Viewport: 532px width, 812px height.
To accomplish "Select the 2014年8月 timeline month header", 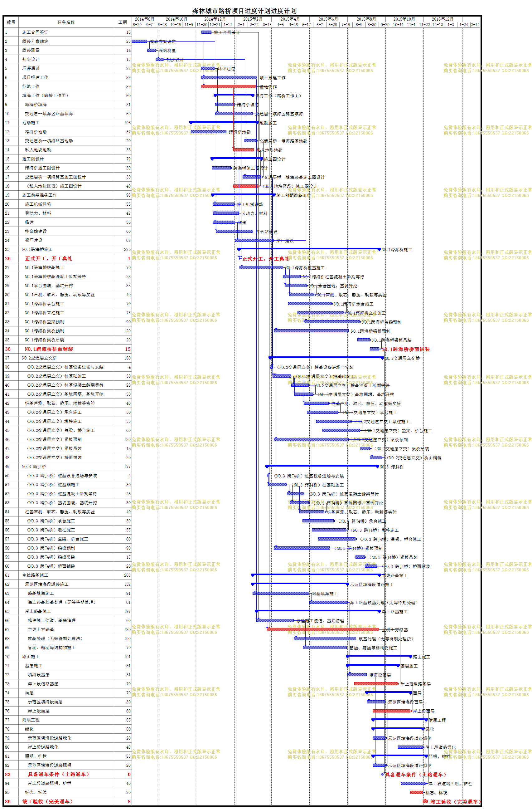I will (145, 19).
